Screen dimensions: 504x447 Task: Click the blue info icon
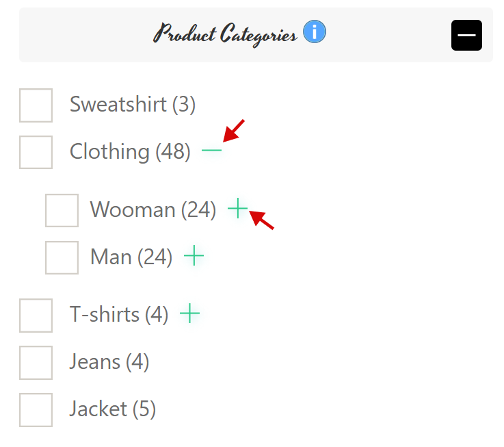[x=315, y=31]
